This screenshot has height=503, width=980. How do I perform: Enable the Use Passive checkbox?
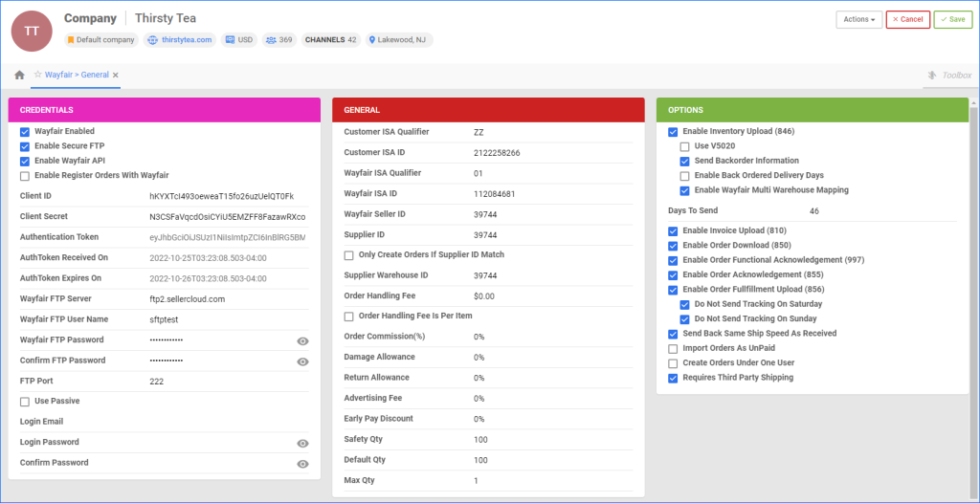(25, 401)
